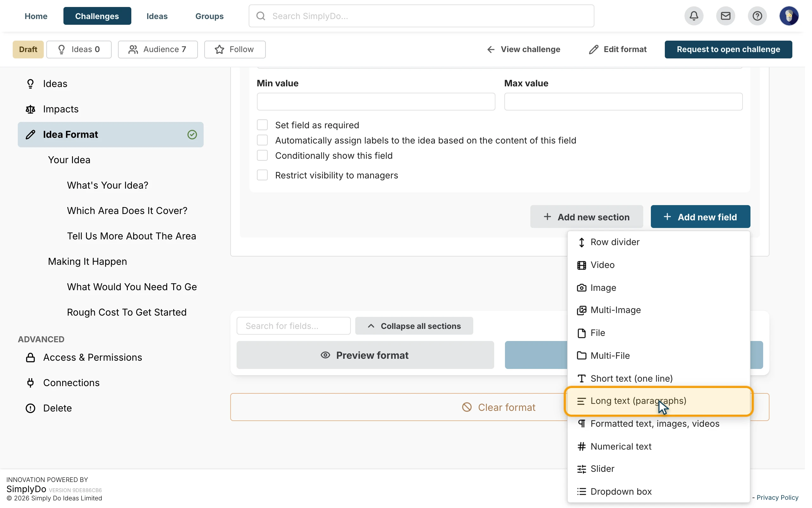
Task: Click the Min value input field
Action: [x=376, y=102]
